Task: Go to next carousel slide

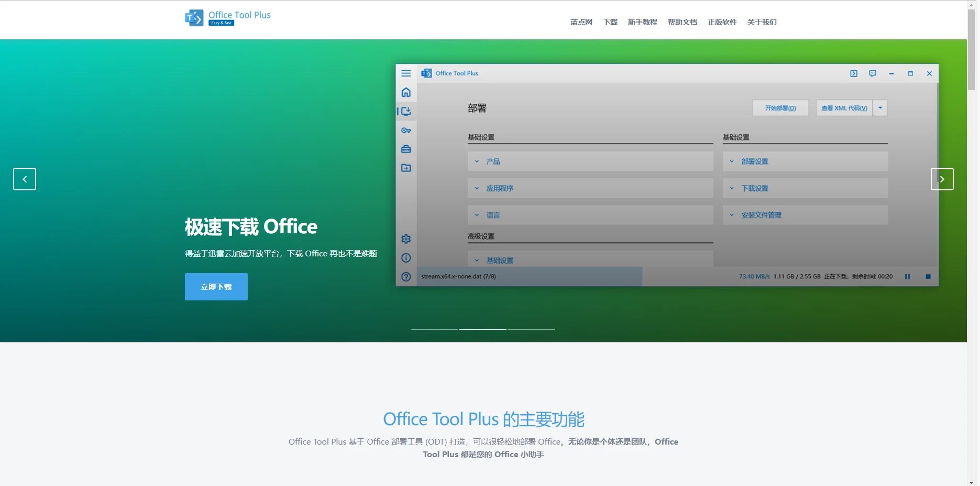Action: tap(942, 179)
